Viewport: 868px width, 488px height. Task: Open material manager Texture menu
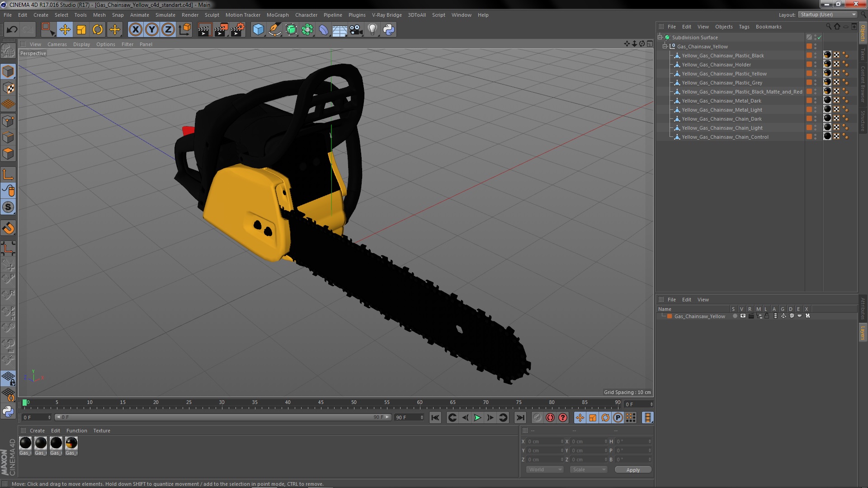pyautogui.click(x=101, y=431)
